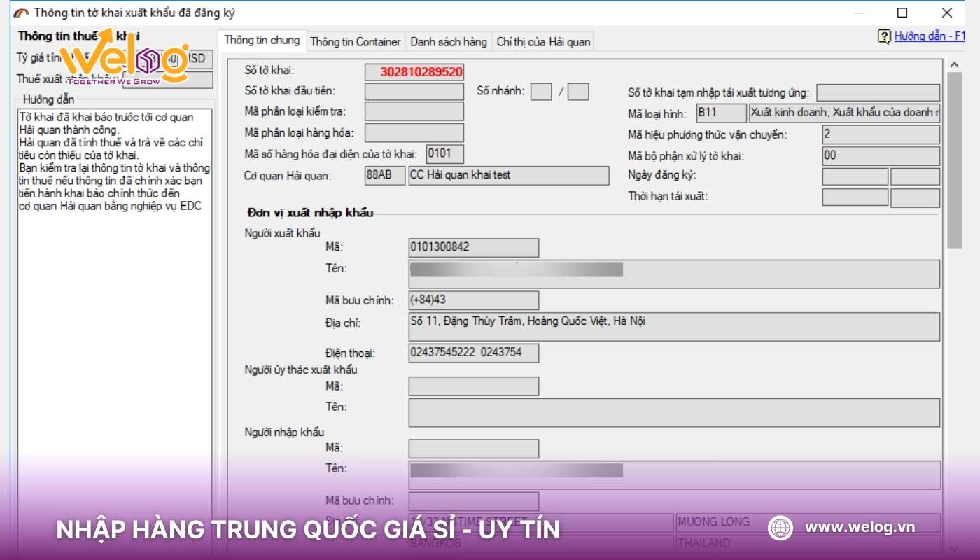Maximize the declaration window
The width and height of the screenshot is (980, 560).
coord(902,13)
